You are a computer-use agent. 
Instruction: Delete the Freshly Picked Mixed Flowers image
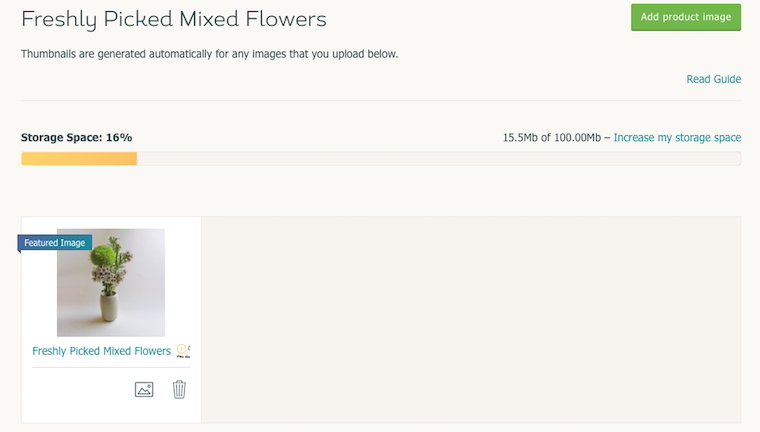(179, 389)
